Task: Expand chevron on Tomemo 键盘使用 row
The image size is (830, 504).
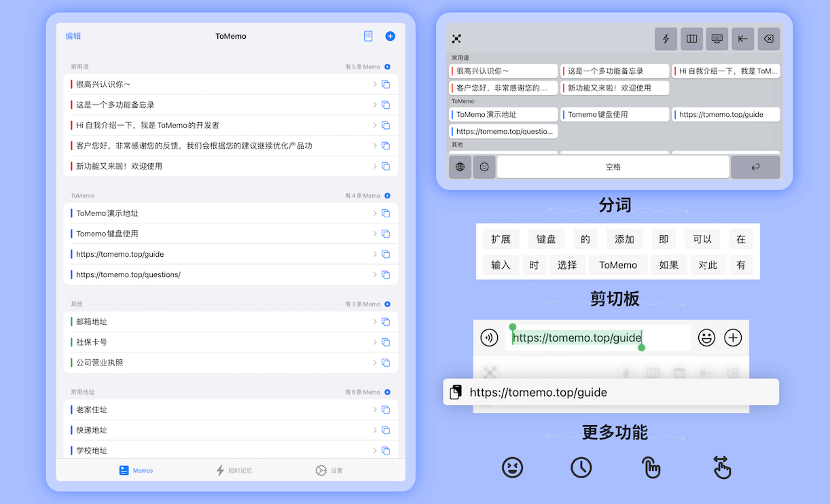Action: point(375,234)
